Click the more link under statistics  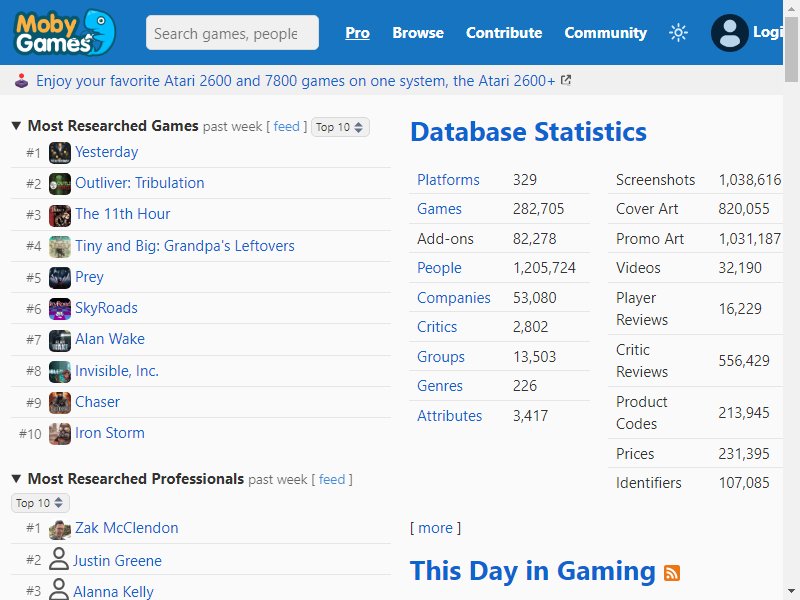click(x=435, y=528)
